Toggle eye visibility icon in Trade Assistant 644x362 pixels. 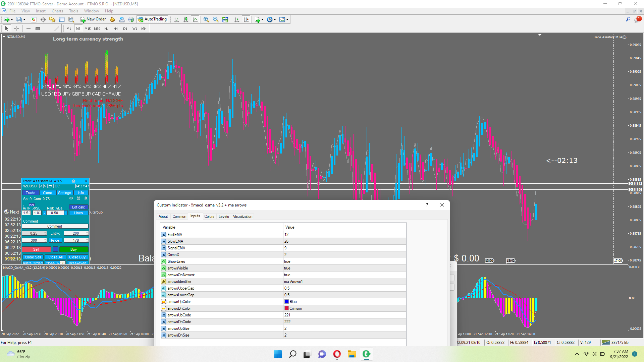click(x=71, y=198)
